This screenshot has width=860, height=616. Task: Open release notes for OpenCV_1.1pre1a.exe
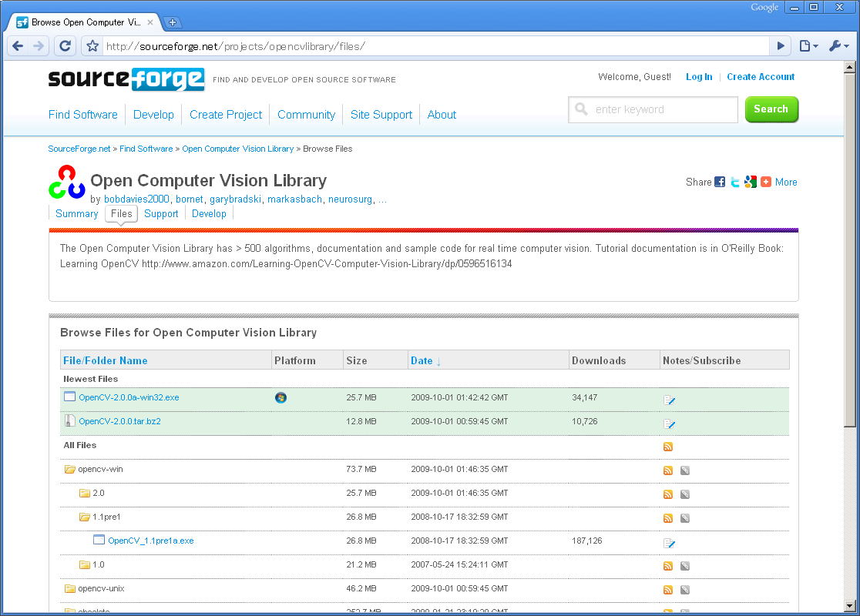tap(669, 543)
